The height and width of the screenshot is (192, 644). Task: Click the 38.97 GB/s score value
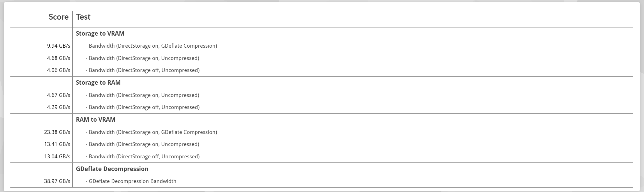pyautogui.click(x=57, y=181)
